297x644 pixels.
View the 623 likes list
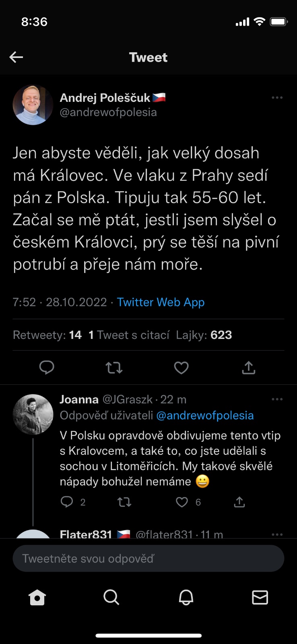pos(204,335)
